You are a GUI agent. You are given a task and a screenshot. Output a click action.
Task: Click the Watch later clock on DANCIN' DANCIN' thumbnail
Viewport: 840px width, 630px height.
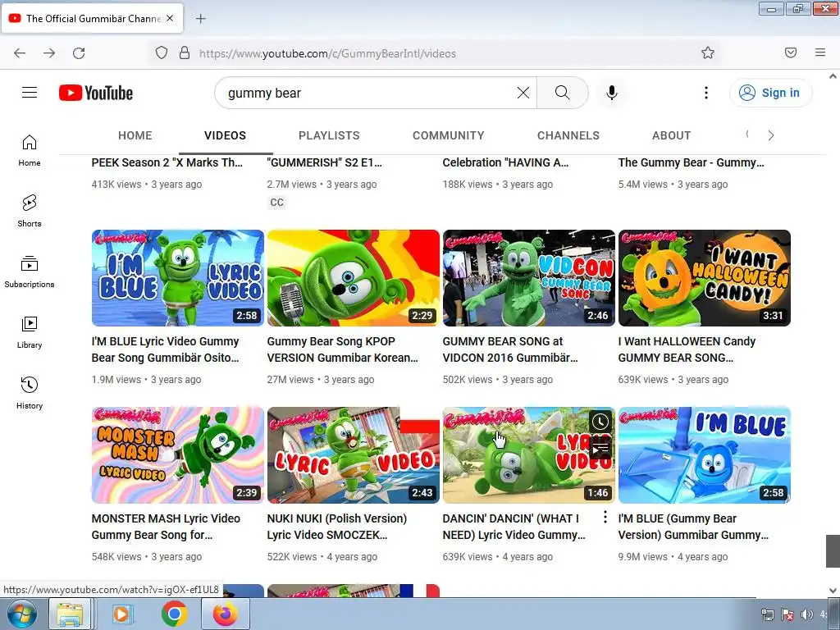coord(600,422)
